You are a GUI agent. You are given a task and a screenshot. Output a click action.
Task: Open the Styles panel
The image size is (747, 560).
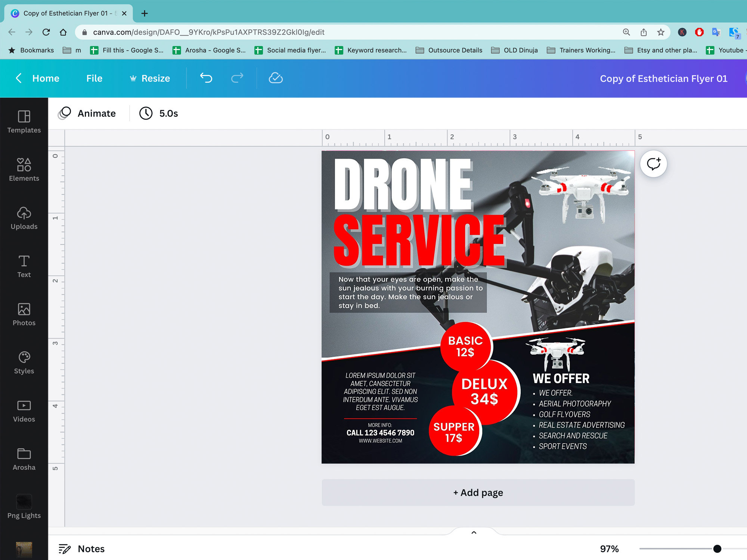coord(24,363)
